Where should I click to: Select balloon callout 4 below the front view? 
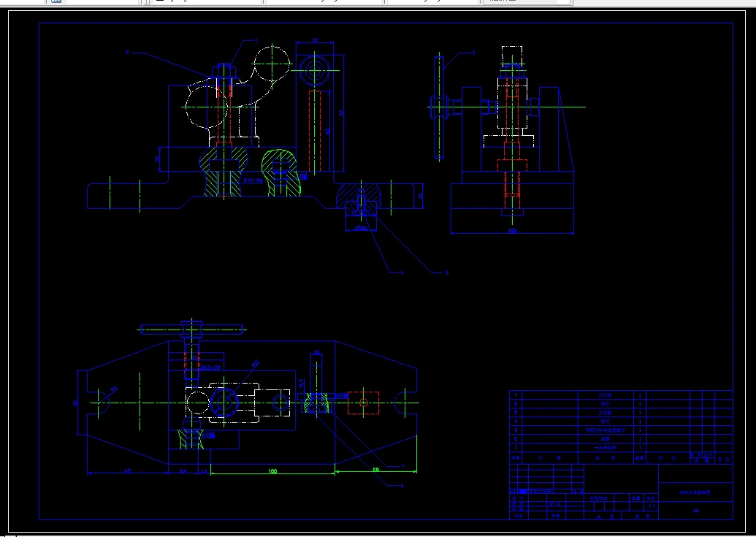click(402, 273)
